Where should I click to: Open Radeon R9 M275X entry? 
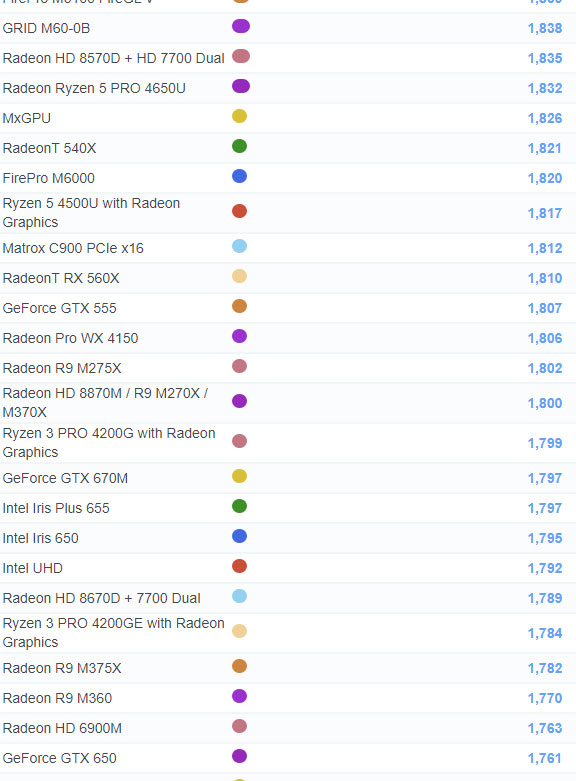click(x=62, y=368)
